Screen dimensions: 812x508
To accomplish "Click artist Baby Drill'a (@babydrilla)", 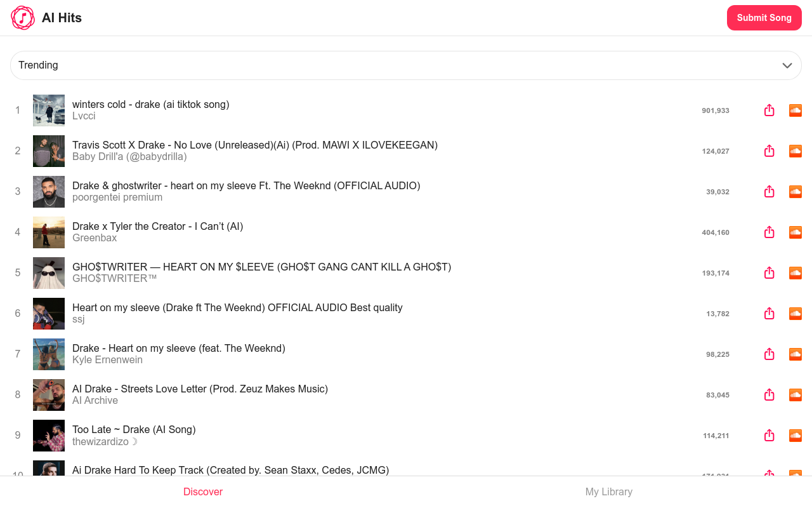I will pyautogui.click(x=129, y=156).
